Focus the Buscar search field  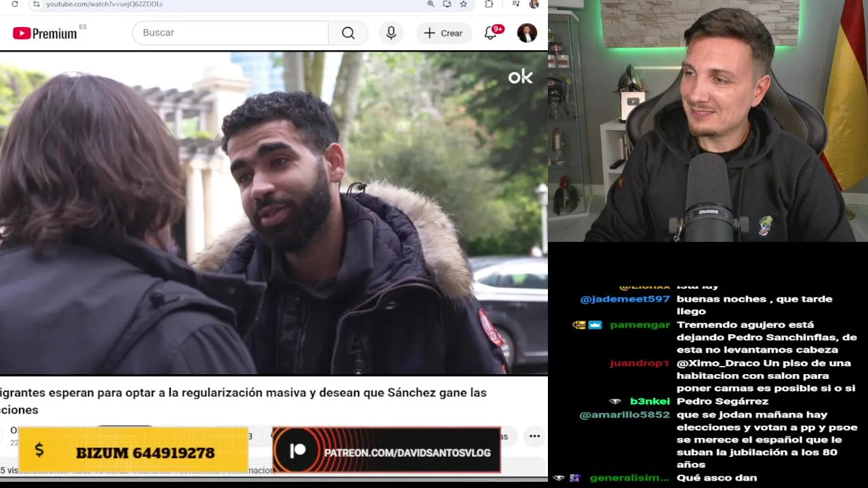[x=231, y=33]
